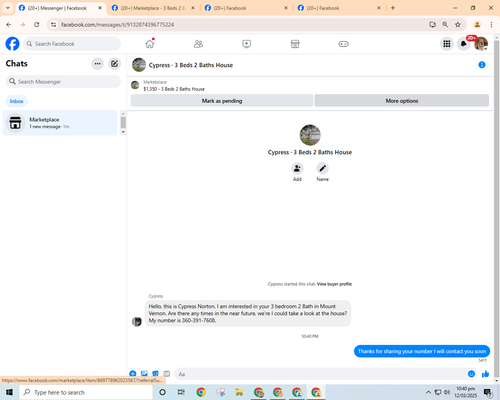Switch to the Marketplace - 3 Beds 2 browser tab
The height and width of the screenshot is (400, 500).
pyautogui.click(x=153, y=8)
